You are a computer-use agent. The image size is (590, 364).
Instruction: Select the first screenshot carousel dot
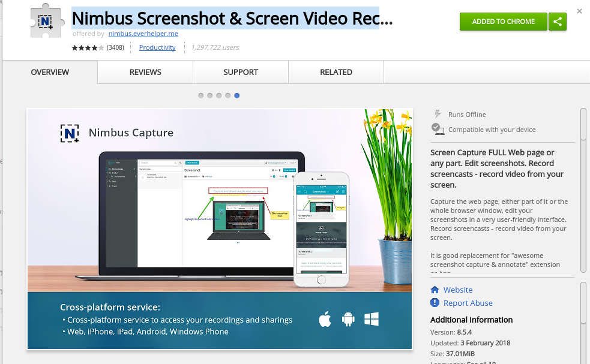click(201, 95)
